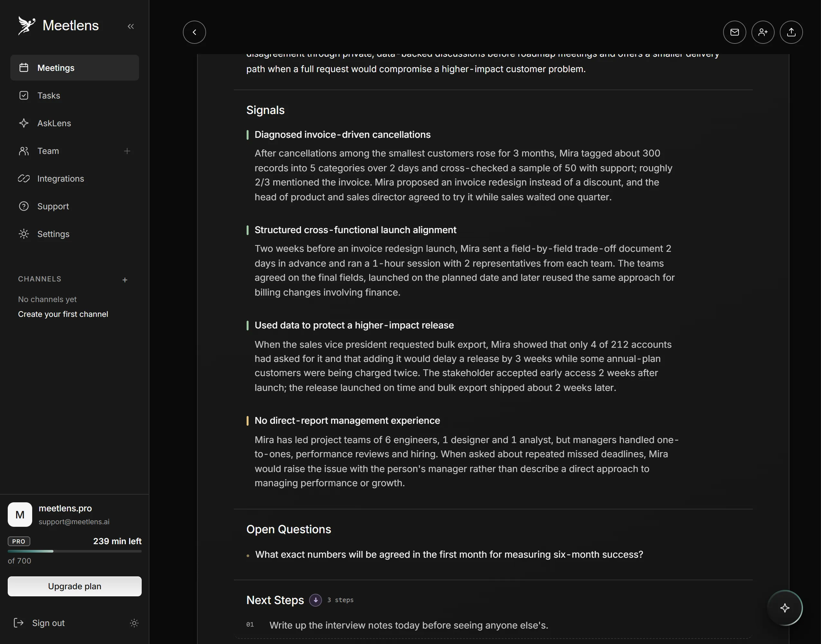Open the Integrations page
The width and height of the screenshot is (821, 644).
click(x=75, y=179)
